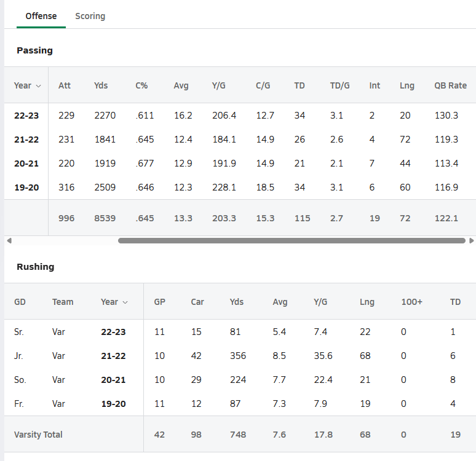The width and height of the screenshot is (476, 461).
Task: Sort Rushing table by Car column
Action: coord(197,302)
